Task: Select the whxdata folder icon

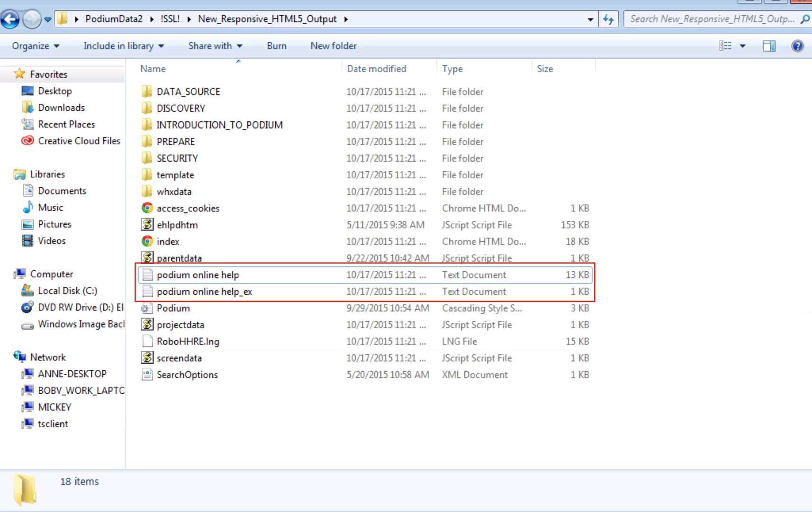Action: 147,192
